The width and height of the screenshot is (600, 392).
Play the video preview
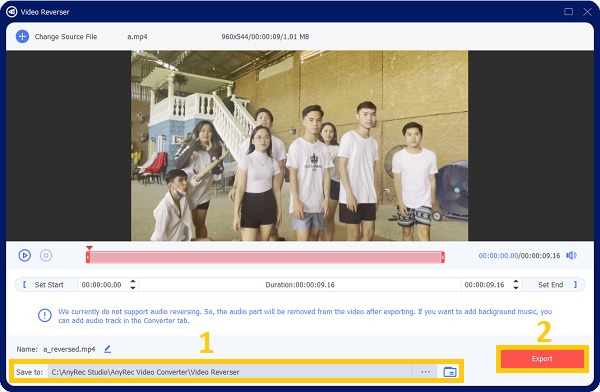coord(24,255)
